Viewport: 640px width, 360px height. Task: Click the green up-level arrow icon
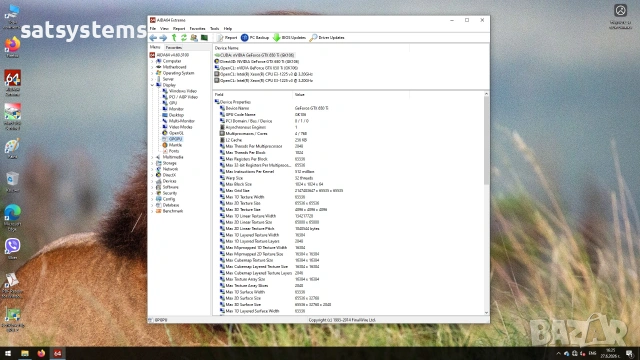pos(174,38)
